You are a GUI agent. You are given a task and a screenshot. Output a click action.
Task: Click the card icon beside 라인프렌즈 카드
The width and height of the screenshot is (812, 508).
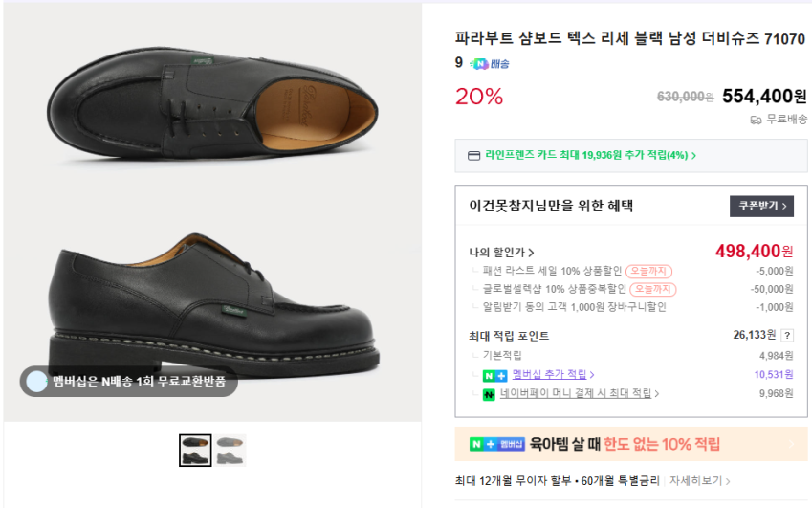[x=473, y=155]
